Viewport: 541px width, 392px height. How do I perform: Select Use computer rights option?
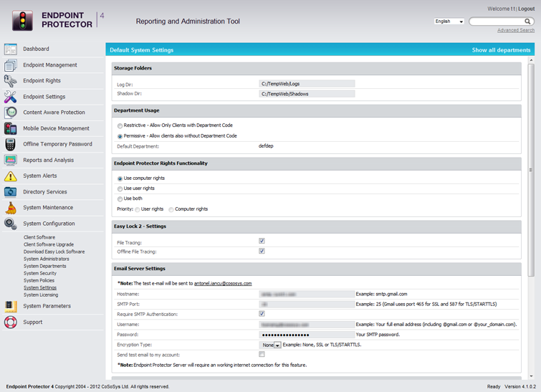click(x=120, y=178)
